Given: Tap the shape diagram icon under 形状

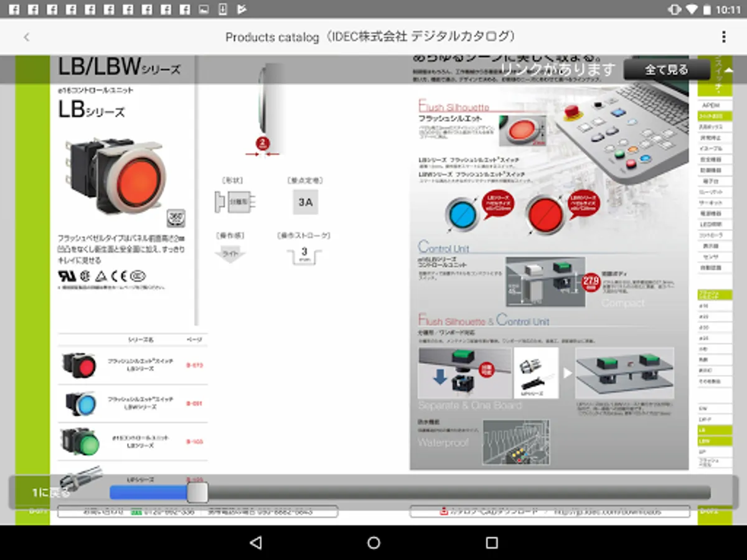Looking at the screenshot, I should coord(236,202).
